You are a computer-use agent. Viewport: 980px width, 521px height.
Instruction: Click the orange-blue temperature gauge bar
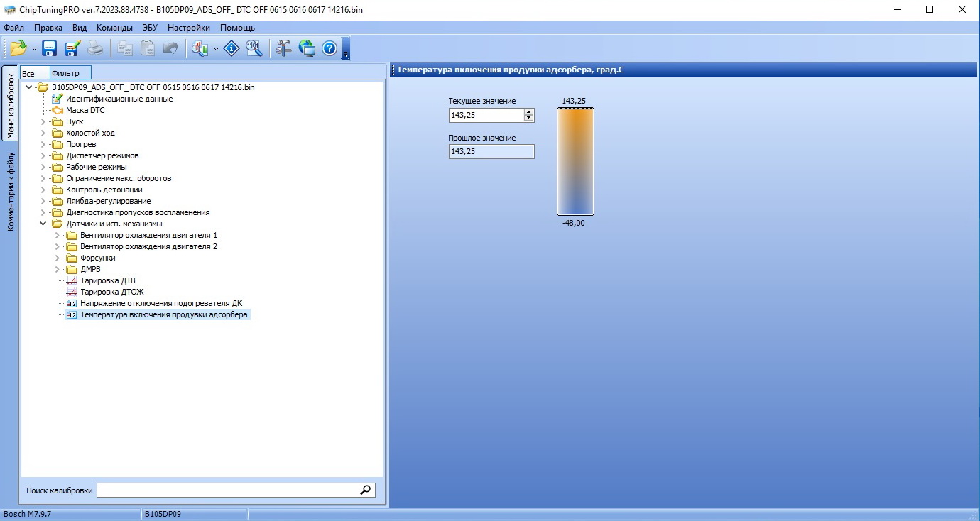click(575, 161)
